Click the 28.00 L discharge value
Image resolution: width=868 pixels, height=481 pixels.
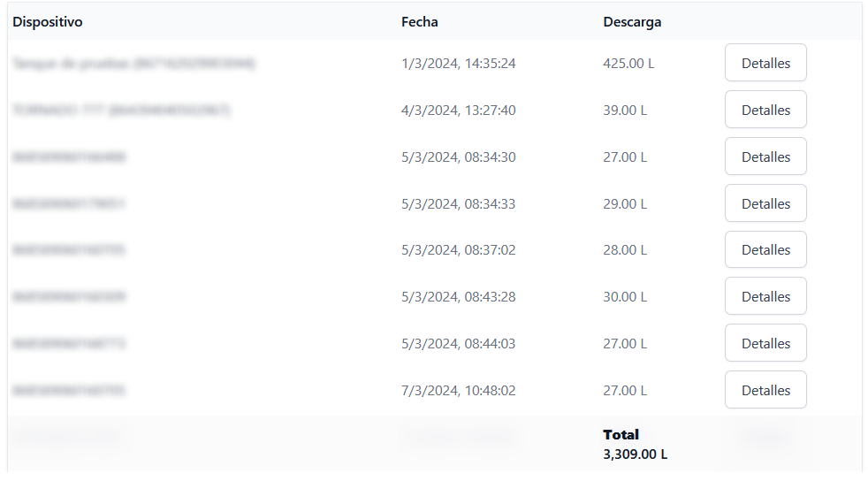[x=625, y=250]
